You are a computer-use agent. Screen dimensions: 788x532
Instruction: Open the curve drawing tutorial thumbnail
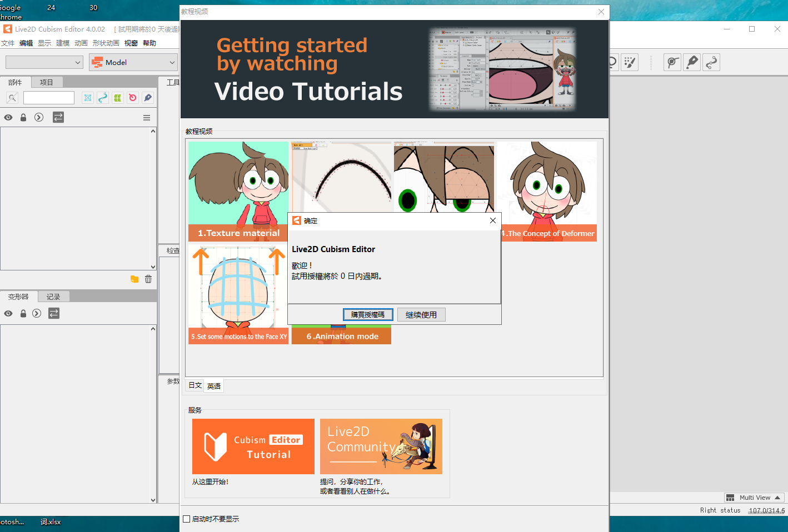341,177
